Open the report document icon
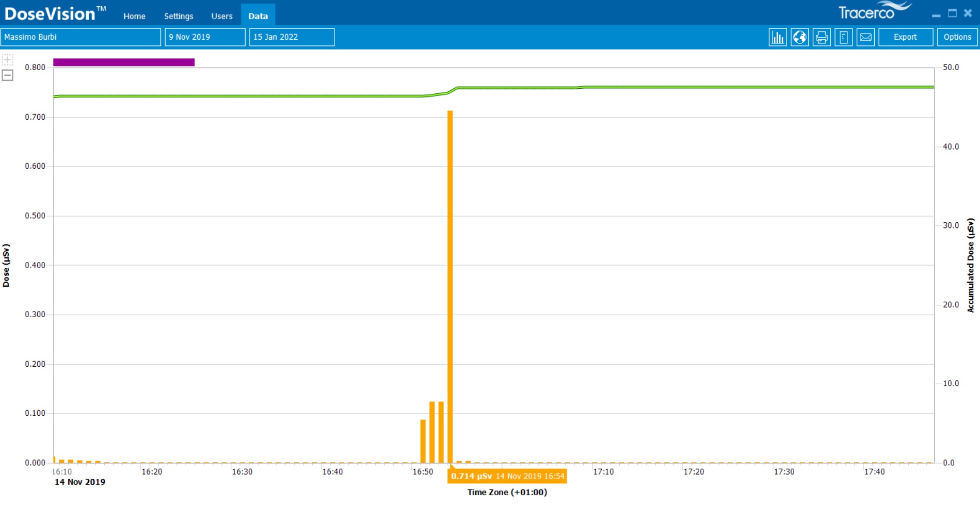This screenshot has width=980, height=507. [x=843, y=37]
